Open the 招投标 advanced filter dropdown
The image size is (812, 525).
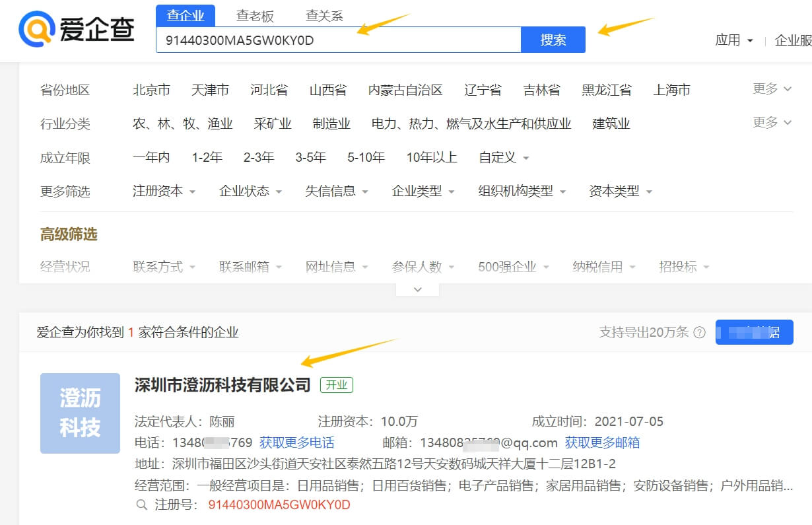(x=684, y=267)
